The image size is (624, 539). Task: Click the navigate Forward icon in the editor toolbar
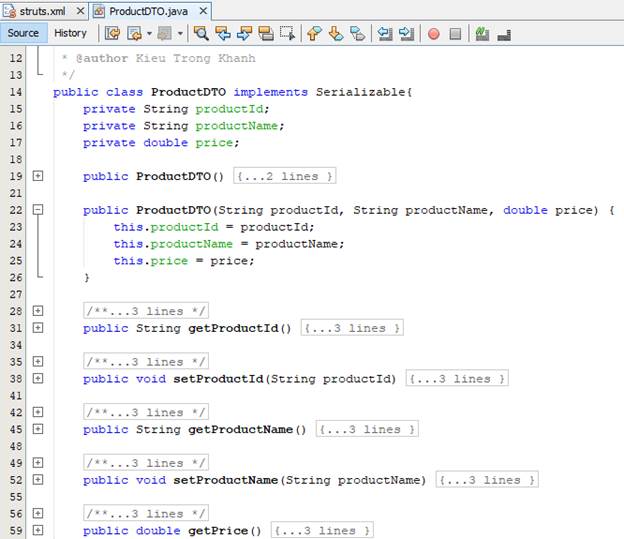coord(164,33)
